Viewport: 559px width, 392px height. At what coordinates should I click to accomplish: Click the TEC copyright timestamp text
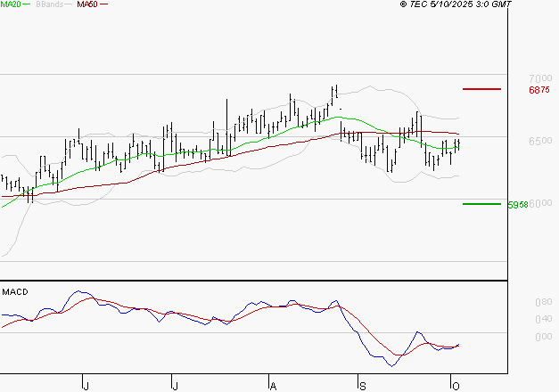(456, 4)
